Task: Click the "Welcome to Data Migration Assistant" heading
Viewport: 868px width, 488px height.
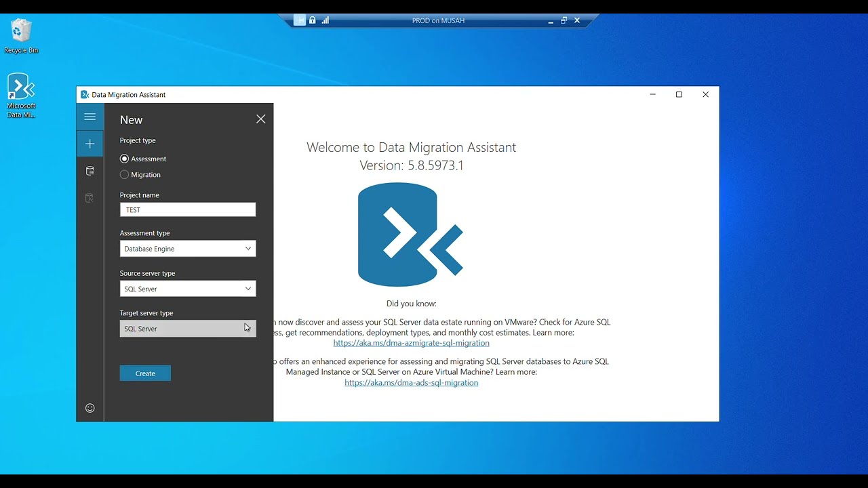Action: click(412, 148)
